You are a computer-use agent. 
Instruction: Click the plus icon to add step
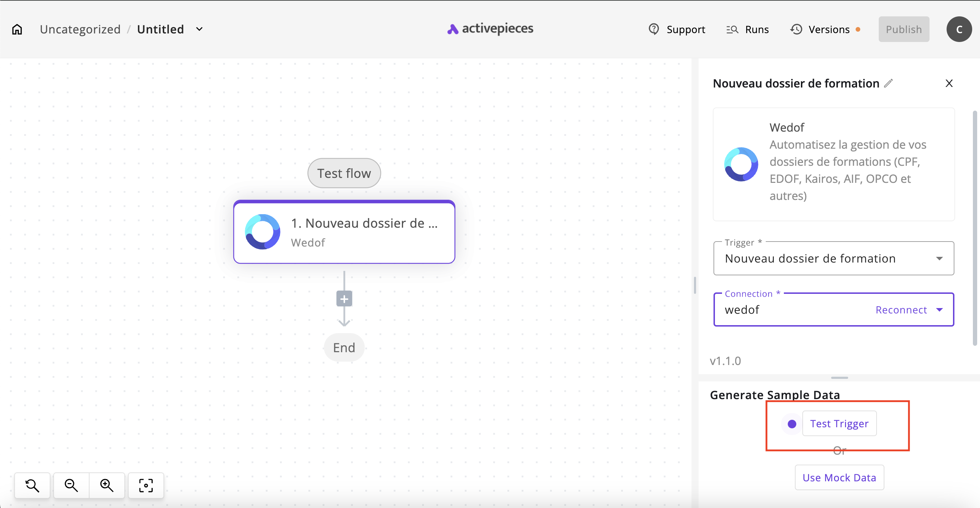point(344,299)
